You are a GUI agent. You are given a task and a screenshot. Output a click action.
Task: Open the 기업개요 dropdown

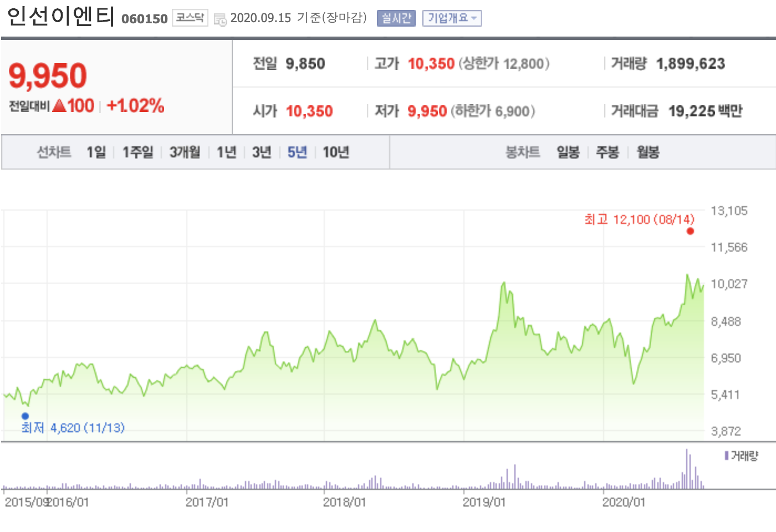click(452, 18)
